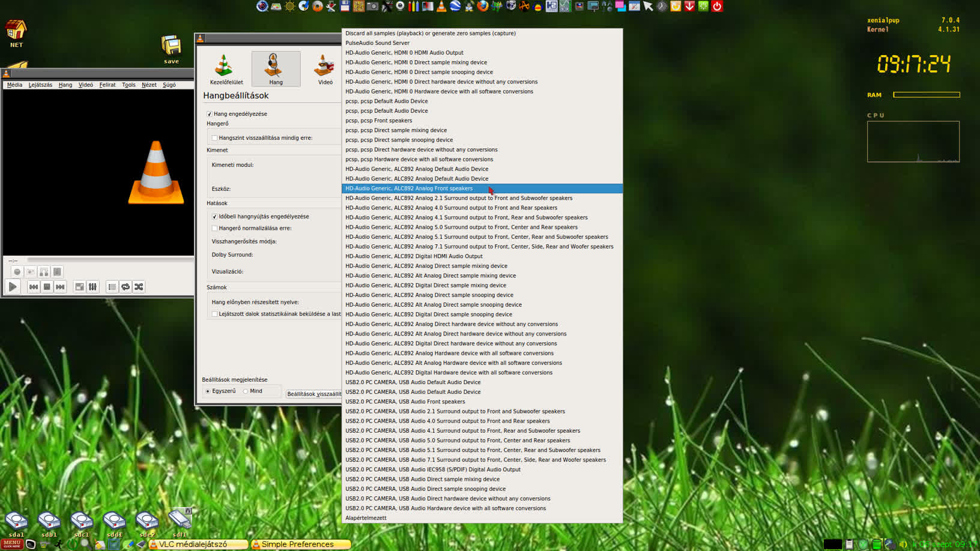Launch VLC cone icon in top launcher bar
980x551 pixels.
[x=441, y=6]
